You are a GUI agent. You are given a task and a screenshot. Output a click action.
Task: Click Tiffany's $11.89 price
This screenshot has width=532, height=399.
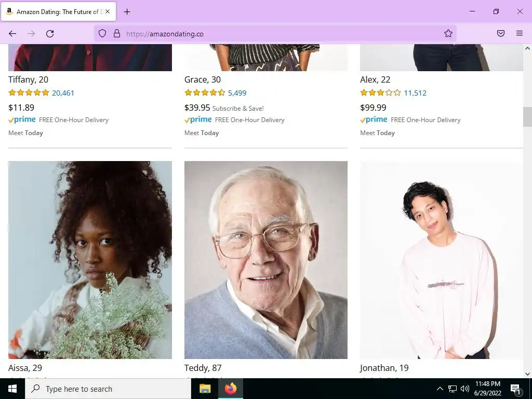pyautogui.click(x=21, y=108)
